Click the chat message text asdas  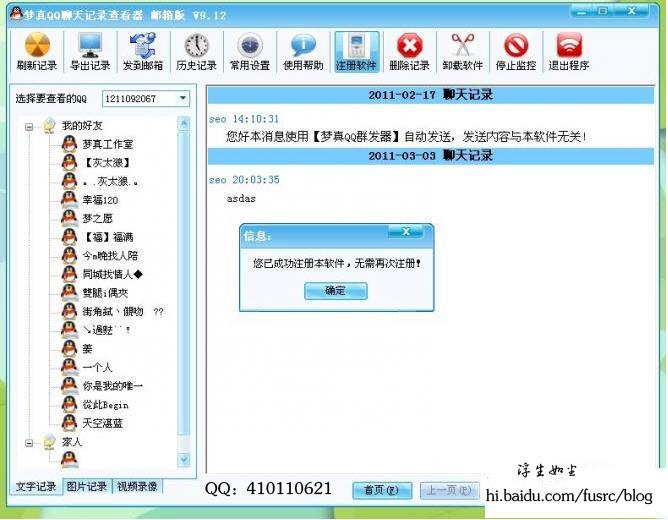(x=241, y=198)
